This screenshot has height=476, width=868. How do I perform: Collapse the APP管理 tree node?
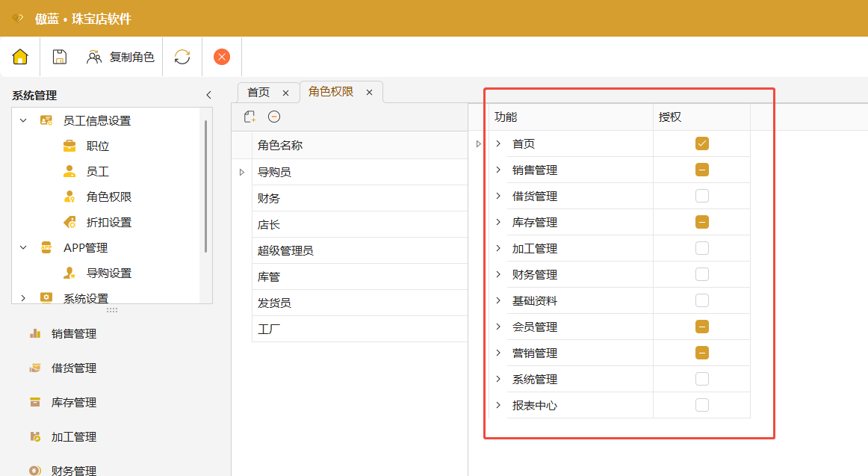(23, 247)
